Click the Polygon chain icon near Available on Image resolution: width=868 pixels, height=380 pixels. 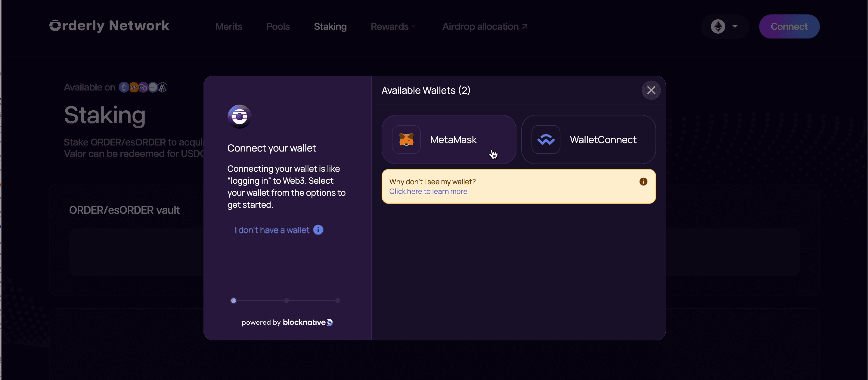click(144, 87)
